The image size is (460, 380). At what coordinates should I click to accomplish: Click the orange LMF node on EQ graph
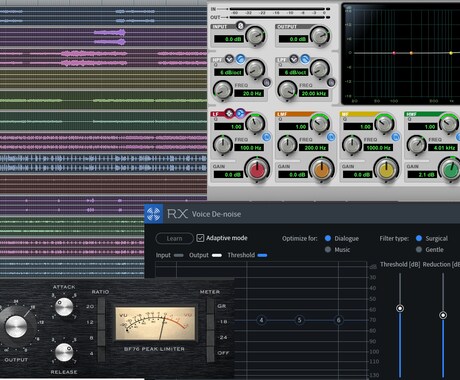point(411,53)
